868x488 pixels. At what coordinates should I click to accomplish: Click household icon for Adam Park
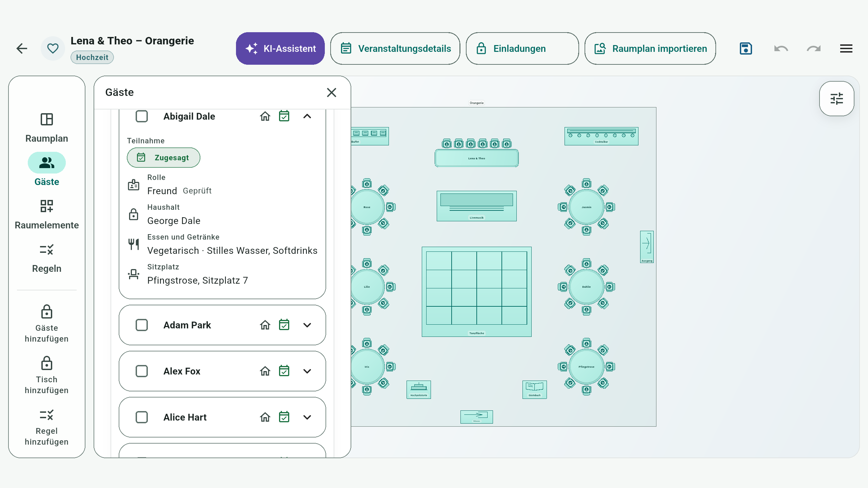pyautogui.click(x=265, y=325)
